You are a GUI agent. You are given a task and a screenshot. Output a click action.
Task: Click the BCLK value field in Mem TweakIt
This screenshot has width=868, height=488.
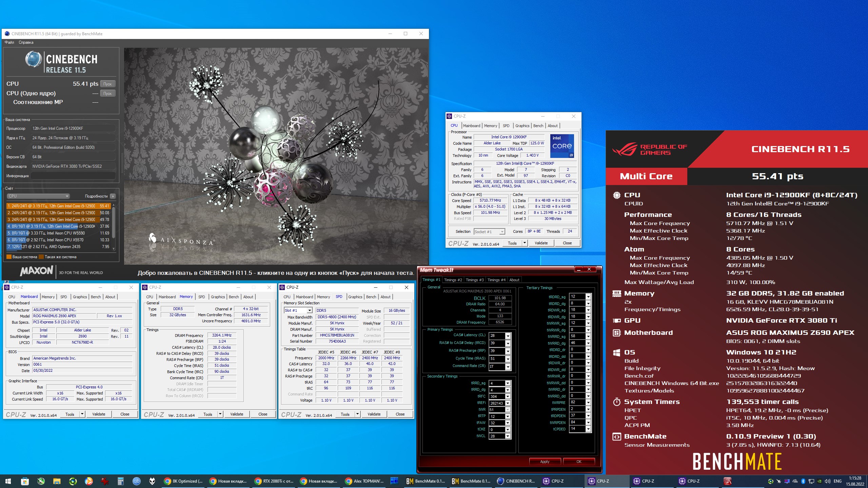[500, 298]
